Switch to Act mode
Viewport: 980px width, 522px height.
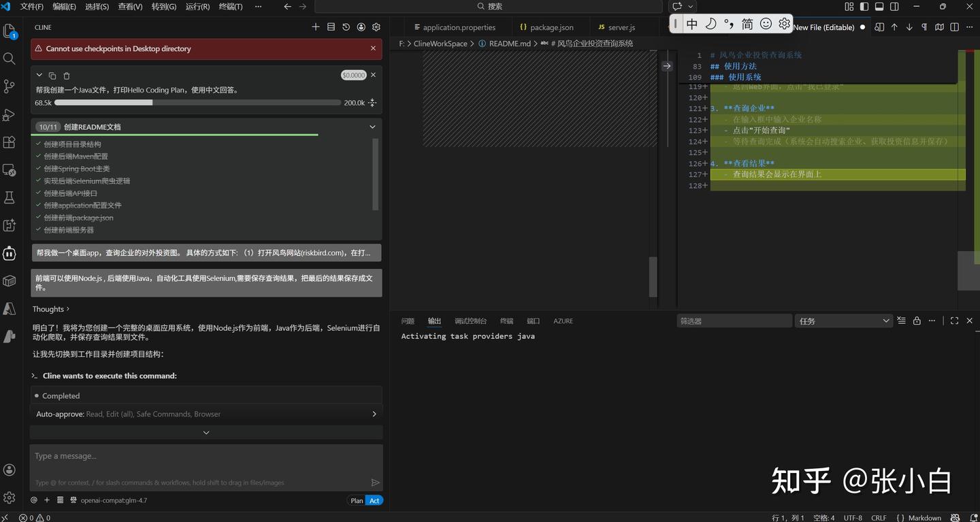374,500
